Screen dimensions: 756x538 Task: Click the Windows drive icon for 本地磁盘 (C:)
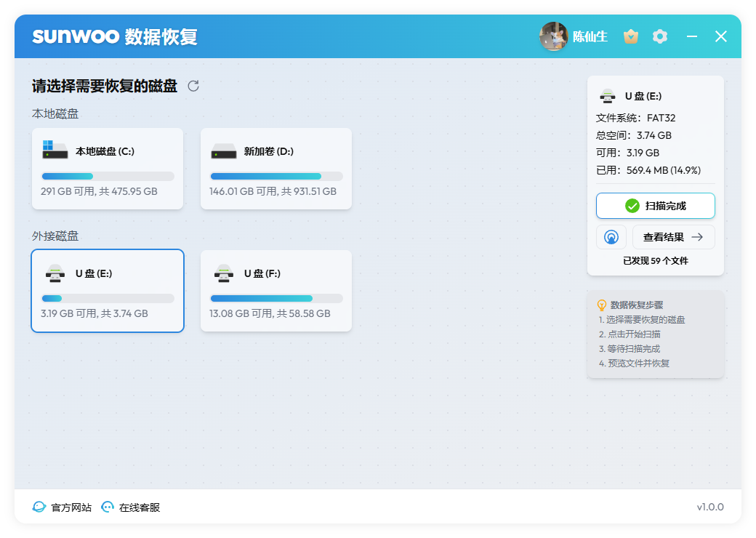click(55, 150)
